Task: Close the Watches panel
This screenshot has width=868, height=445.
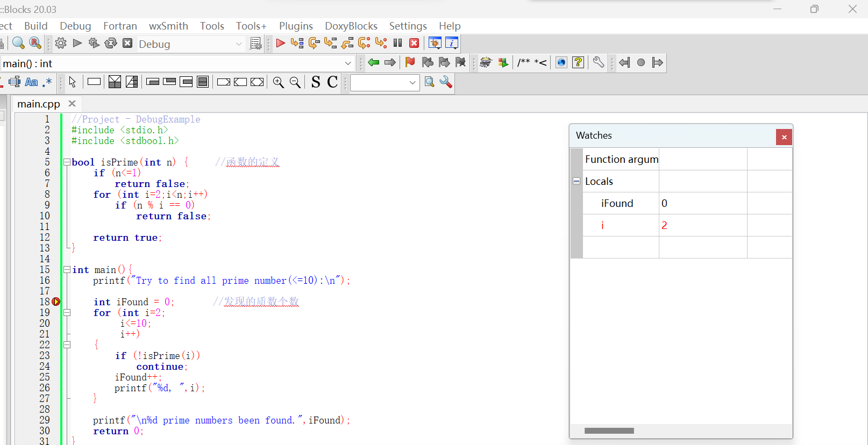Action: [784, 137]
